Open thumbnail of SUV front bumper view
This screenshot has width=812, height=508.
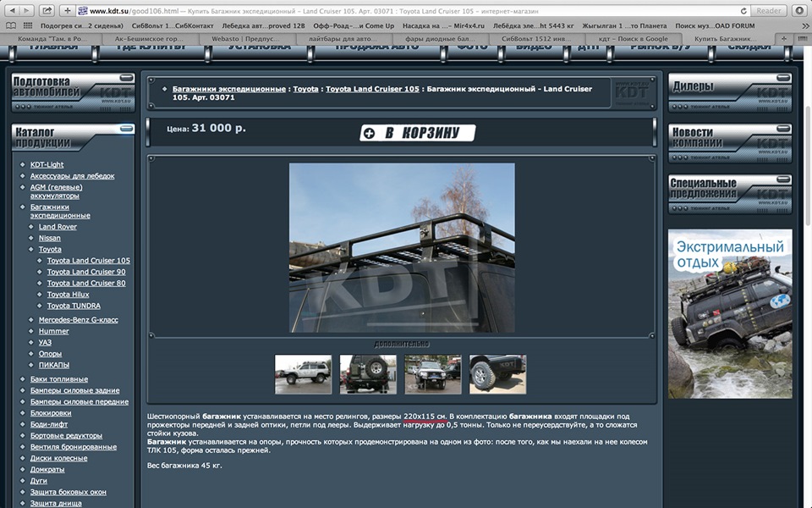click(x=432, y=374)
